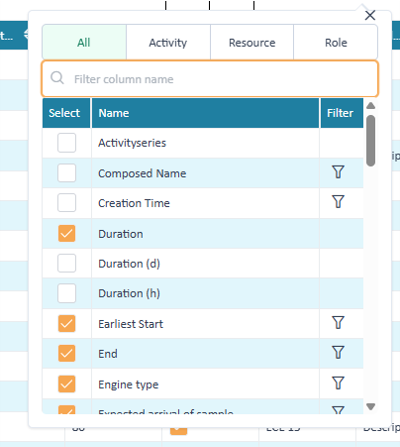Viewport: 400px width, 447px height.
Task: Click the vertical scrollbar thumb
Action: point(371,141)
